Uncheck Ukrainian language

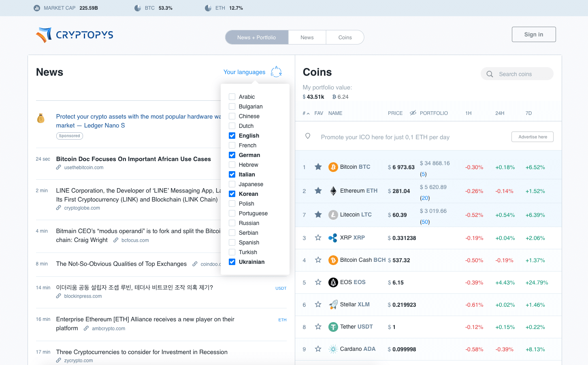[x=232, y=262]
